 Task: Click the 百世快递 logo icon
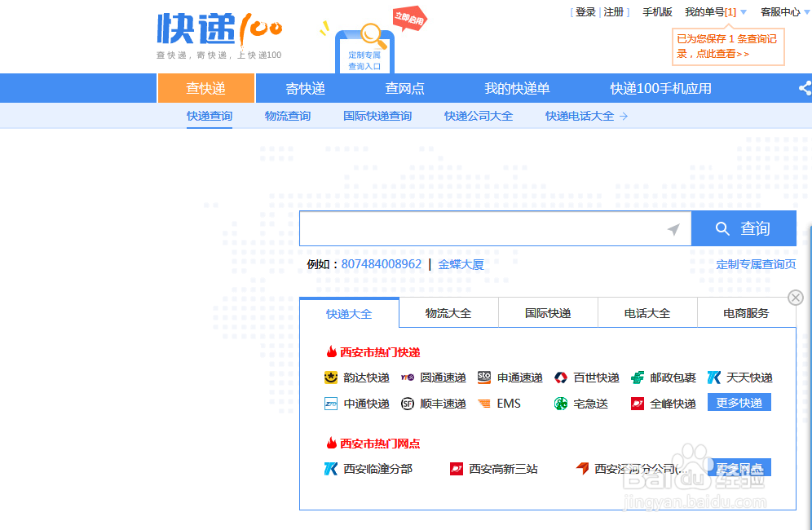point(561,378)
